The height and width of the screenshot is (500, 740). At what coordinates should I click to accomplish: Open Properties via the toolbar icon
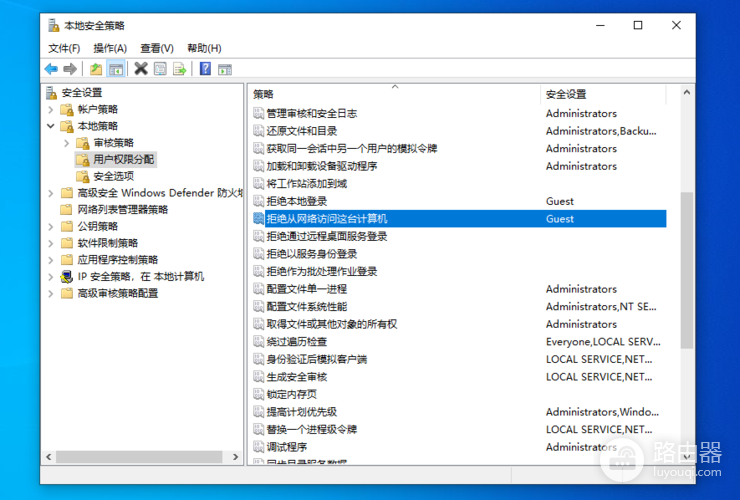tap(160, 69)
